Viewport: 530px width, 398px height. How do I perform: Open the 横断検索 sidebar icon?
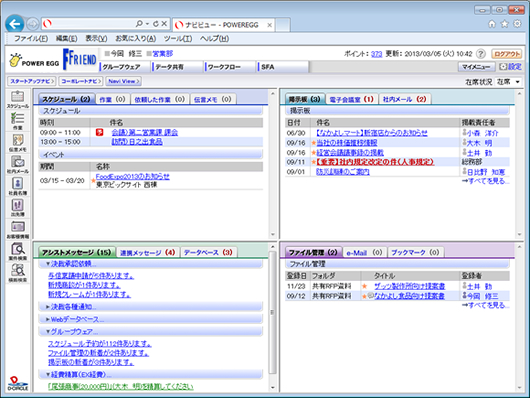point(18,273)
